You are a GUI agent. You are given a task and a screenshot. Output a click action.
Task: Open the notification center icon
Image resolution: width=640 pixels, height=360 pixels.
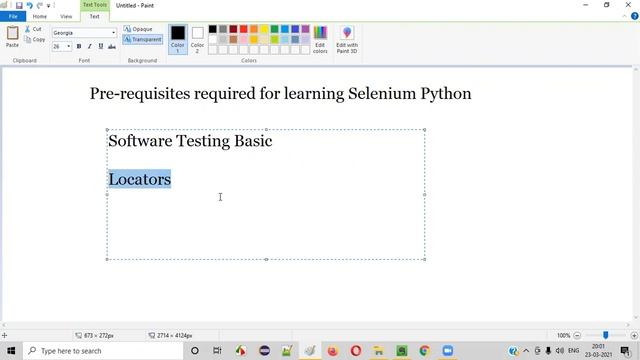point(625,351)
